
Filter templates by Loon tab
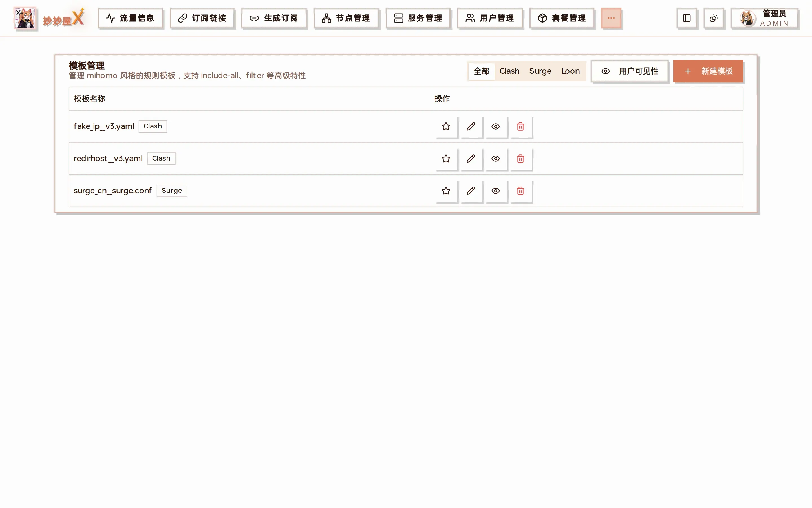pyautogui.click(x=570, y=71)
